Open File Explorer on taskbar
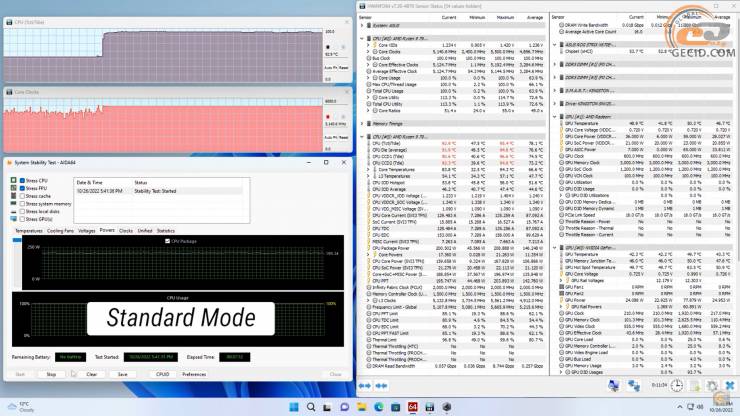The height and width of the screenshot is (416, 740). 362,407
